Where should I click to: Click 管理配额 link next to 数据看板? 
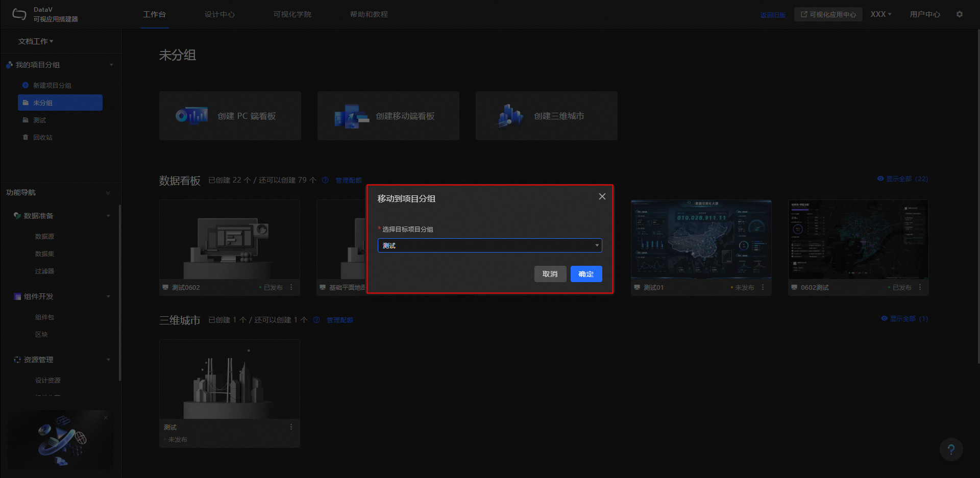[x=349, y=180]
